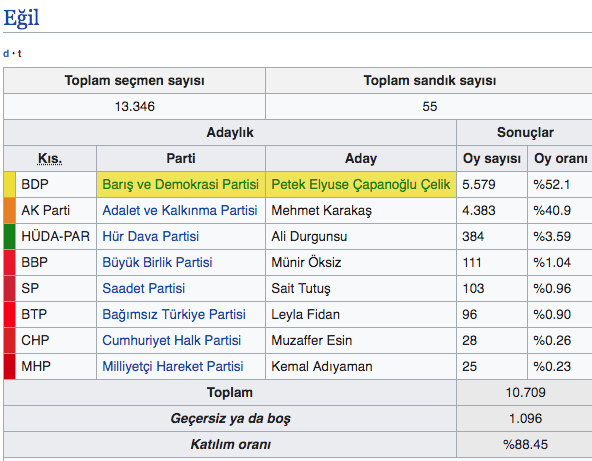This screenshot has height=461, width=592.
Task: Click the Toplam row label
Action: click(x=230, y=393)
